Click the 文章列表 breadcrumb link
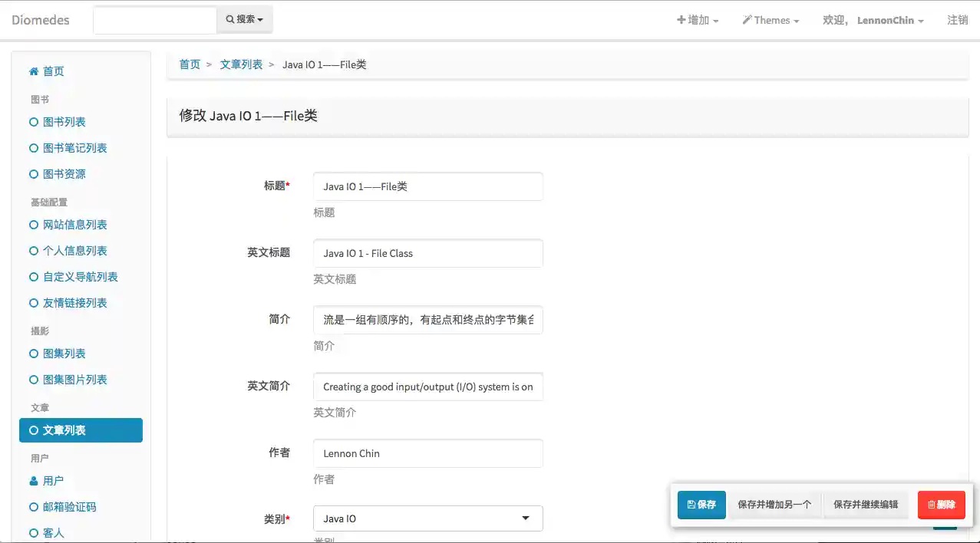 coord(241,64)
